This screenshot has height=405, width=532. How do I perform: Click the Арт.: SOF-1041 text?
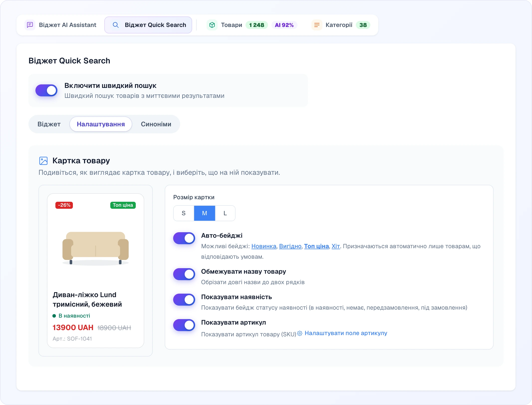pyautogui.click(x=72, y=339)
